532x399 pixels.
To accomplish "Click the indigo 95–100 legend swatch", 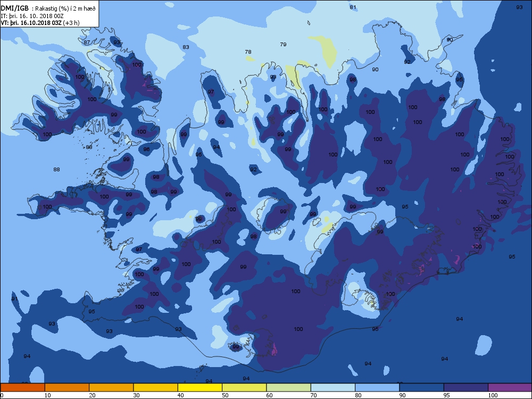I will tap(466, 387).
